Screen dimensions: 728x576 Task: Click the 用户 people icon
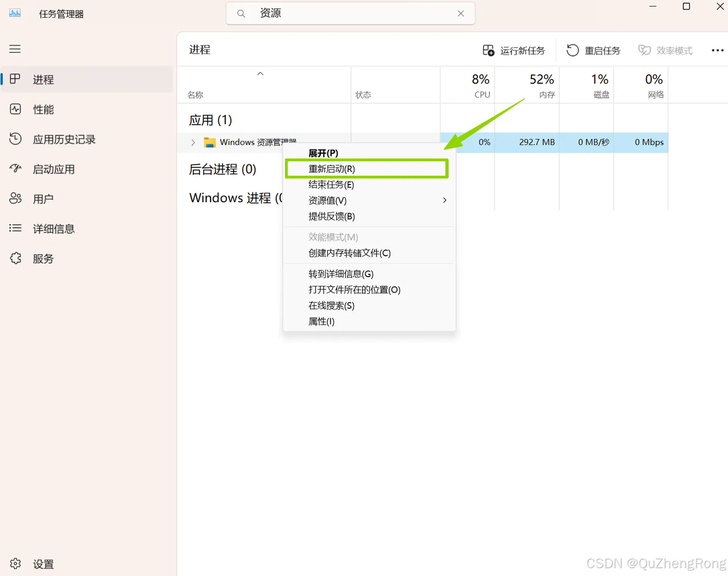coord(16,198)
